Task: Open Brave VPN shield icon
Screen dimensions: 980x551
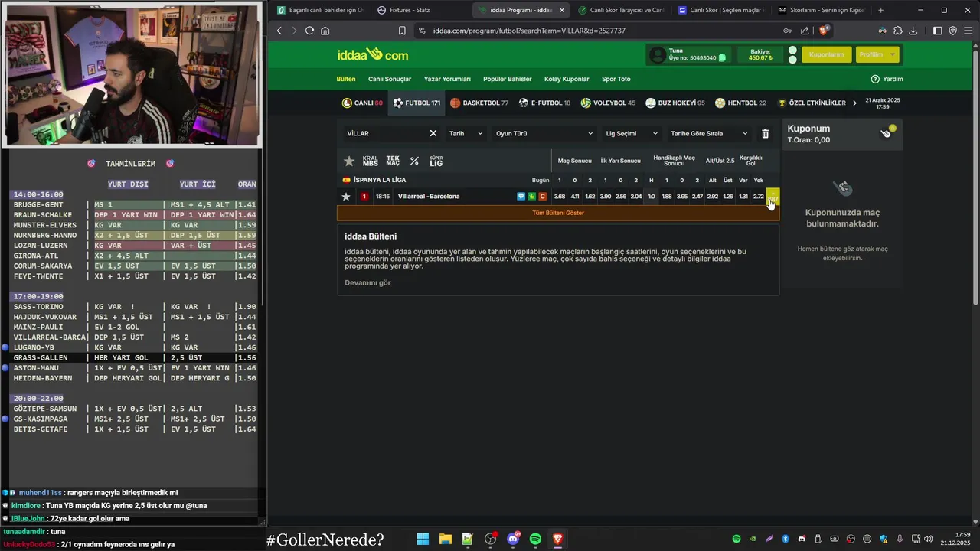Action: click(953, 31)
